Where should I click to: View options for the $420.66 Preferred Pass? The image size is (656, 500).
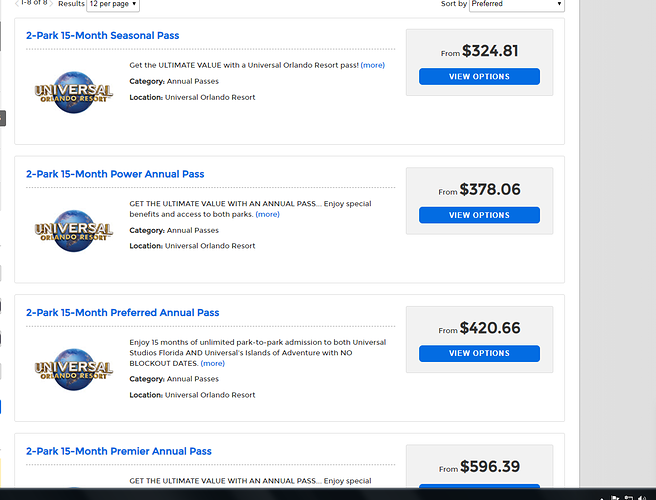pyautogui.click(x=479, y=354)
